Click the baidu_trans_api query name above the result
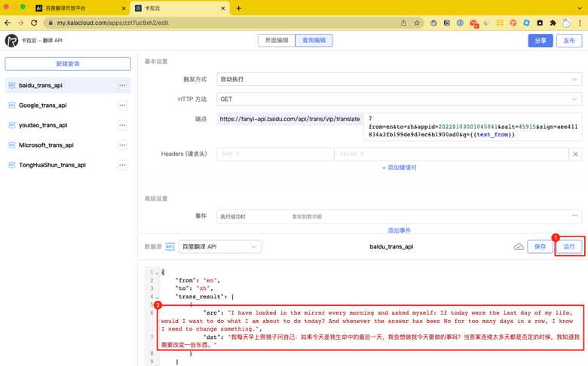This screenshot has width=588, height=366. tap(391, 246)
